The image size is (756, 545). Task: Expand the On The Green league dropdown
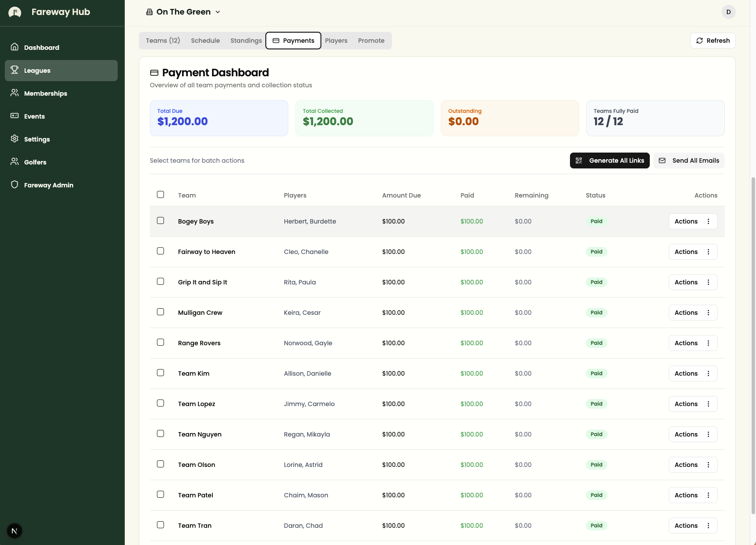point(183,12)
